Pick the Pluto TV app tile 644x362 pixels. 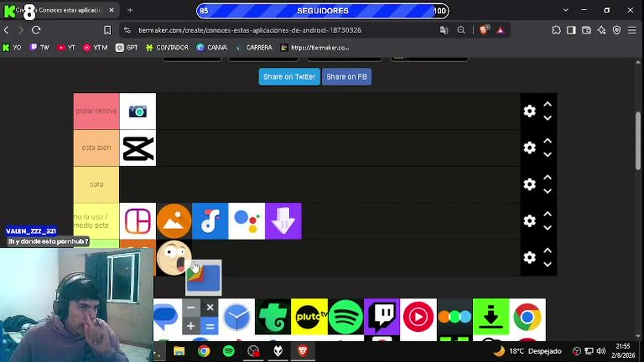(x=309, y=317)
